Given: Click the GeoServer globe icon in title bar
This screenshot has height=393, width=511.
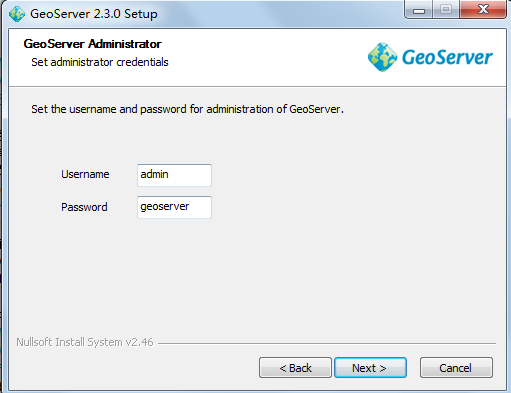Looking at the screenshot, I should tap(17, 14).
